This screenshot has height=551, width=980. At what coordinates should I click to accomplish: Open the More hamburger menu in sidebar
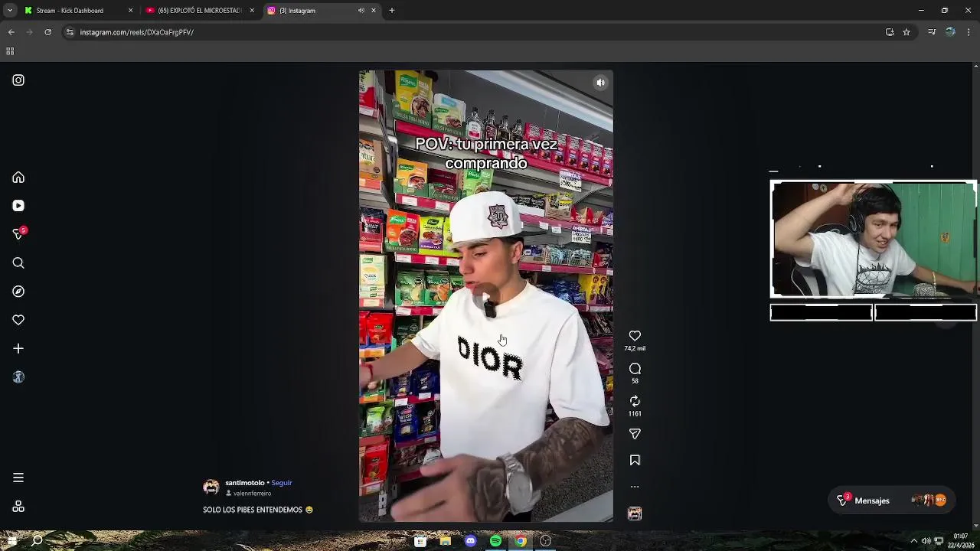(18, 478)
